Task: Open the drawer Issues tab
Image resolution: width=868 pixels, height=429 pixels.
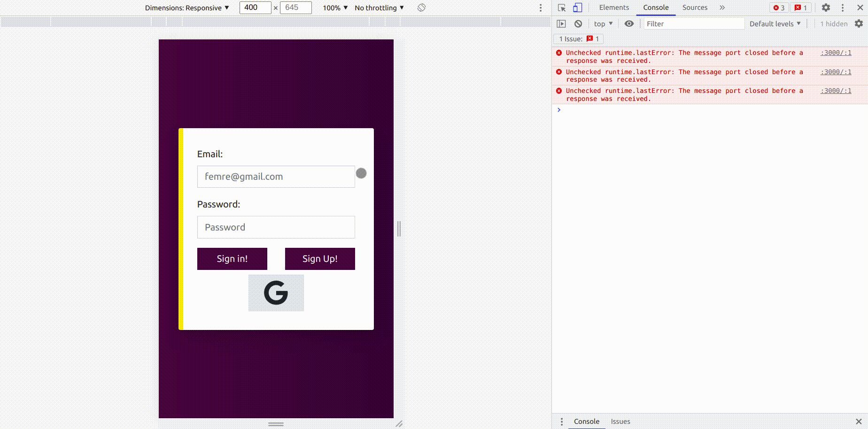Action: [x=620, y=421]
